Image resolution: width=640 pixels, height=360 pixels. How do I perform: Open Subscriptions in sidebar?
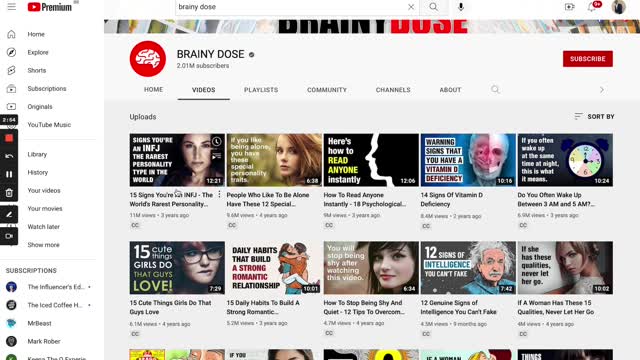(48, 89)
